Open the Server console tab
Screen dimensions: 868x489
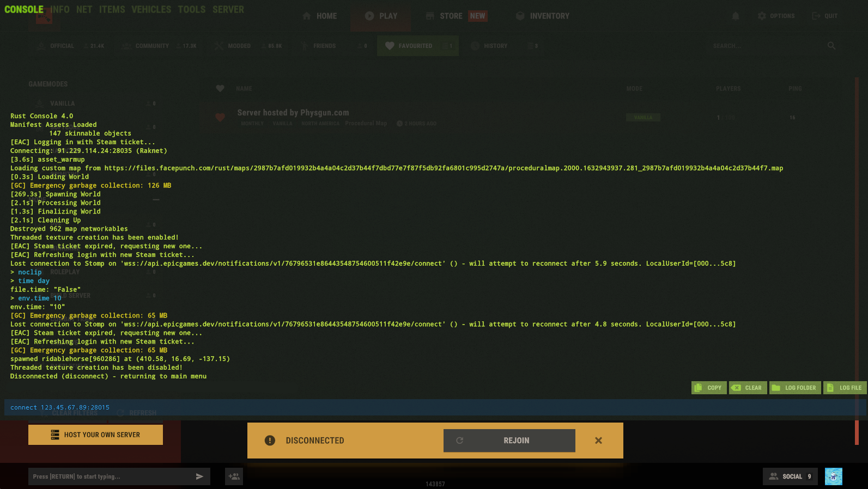click(228, 10)
